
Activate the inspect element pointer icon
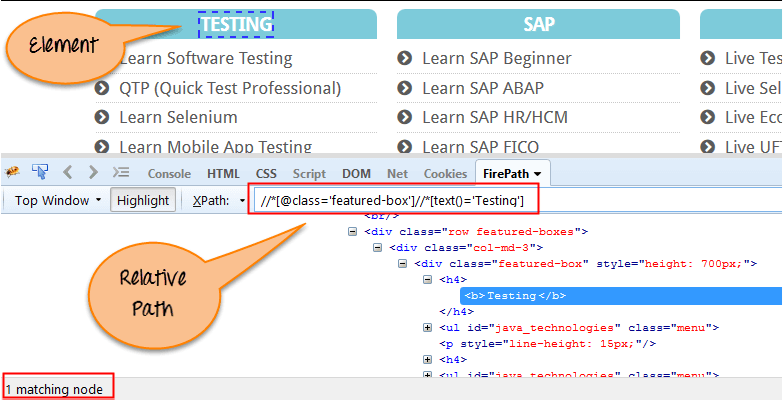pos(40,172)
